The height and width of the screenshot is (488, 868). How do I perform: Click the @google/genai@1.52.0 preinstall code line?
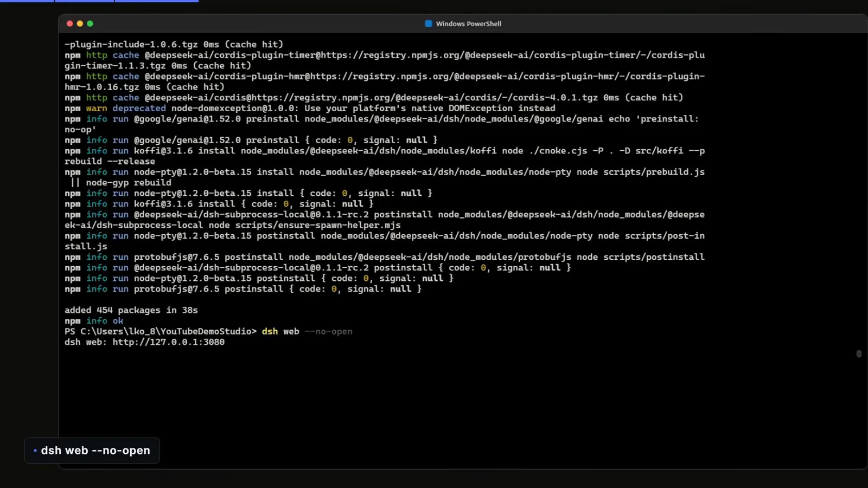[251, 140]
